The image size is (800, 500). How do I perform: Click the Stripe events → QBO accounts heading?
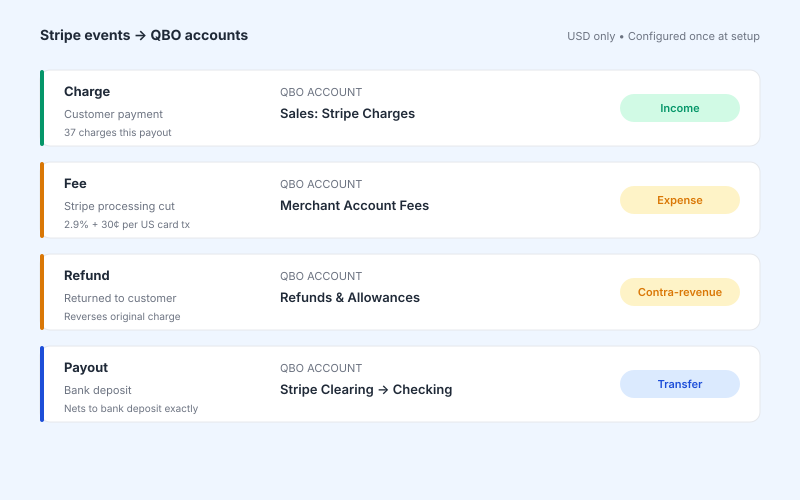[144, 35]
